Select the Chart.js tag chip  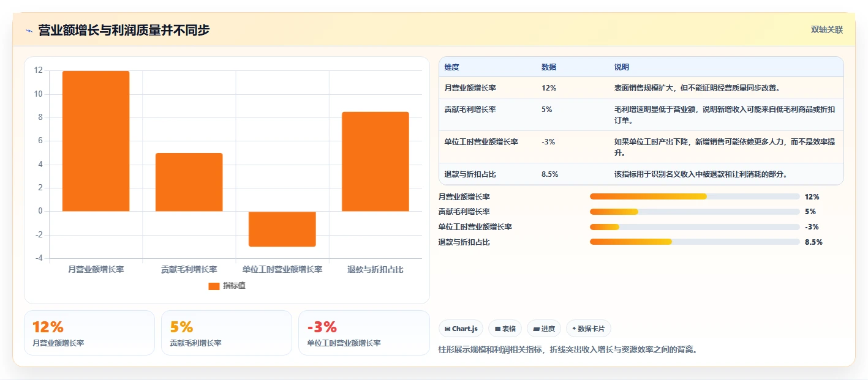coord(461,329)
